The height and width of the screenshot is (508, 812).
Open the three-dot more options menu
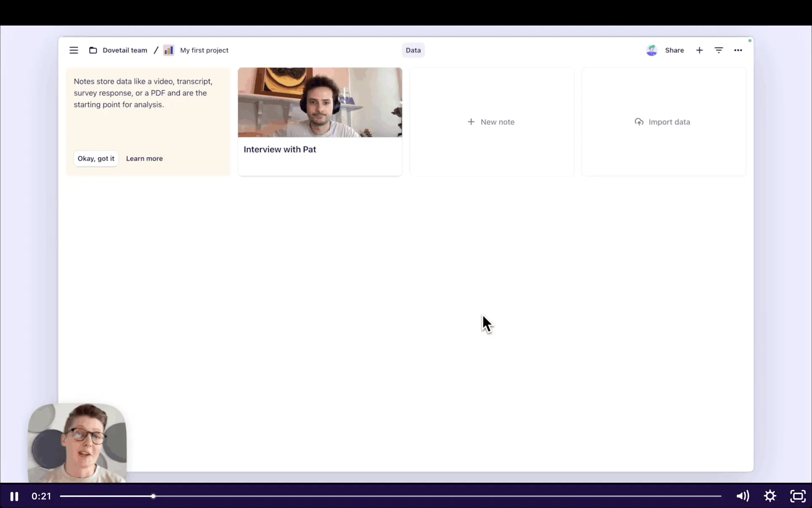738,50
